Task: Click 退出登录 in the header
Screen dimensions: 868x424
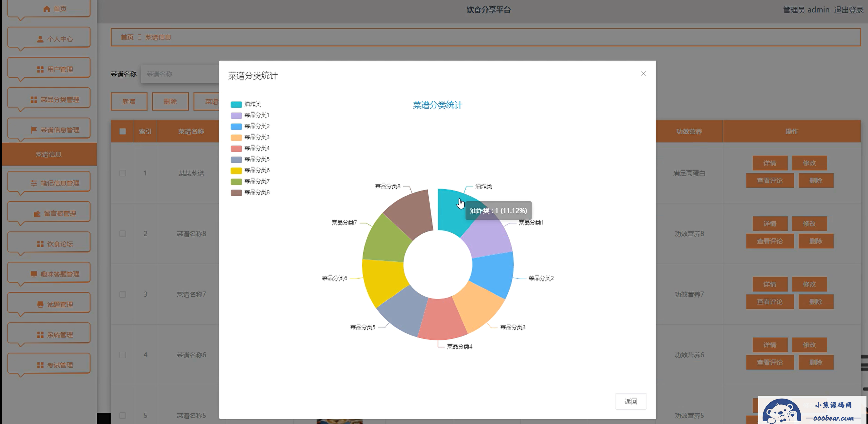Action: 848,10
